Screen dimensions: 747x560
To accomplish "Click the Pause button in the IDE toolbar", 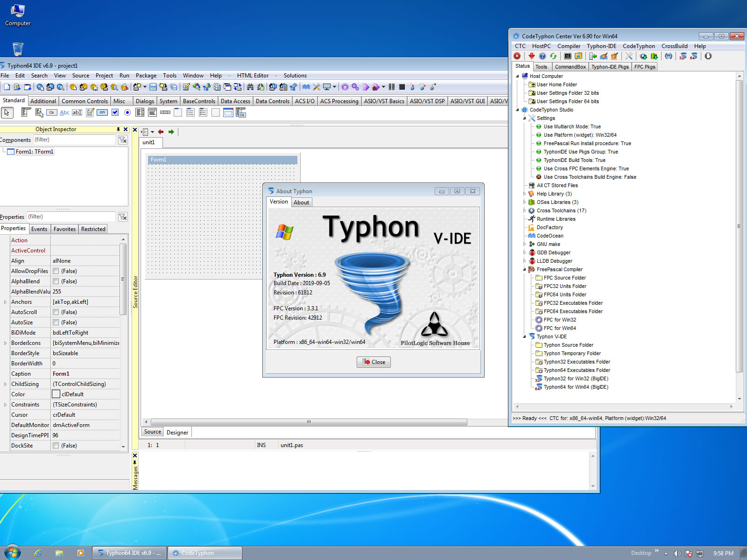I will point(392,87).
